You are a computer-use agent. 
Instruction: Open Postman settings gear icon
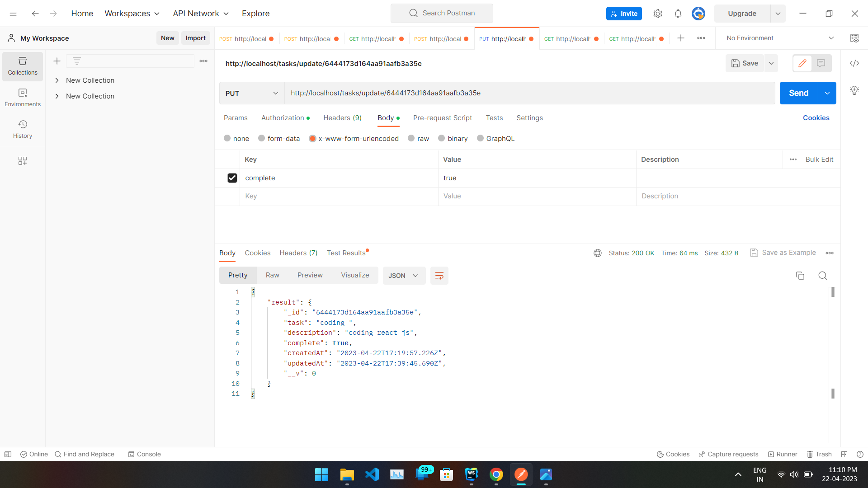[x=657, y=13]
